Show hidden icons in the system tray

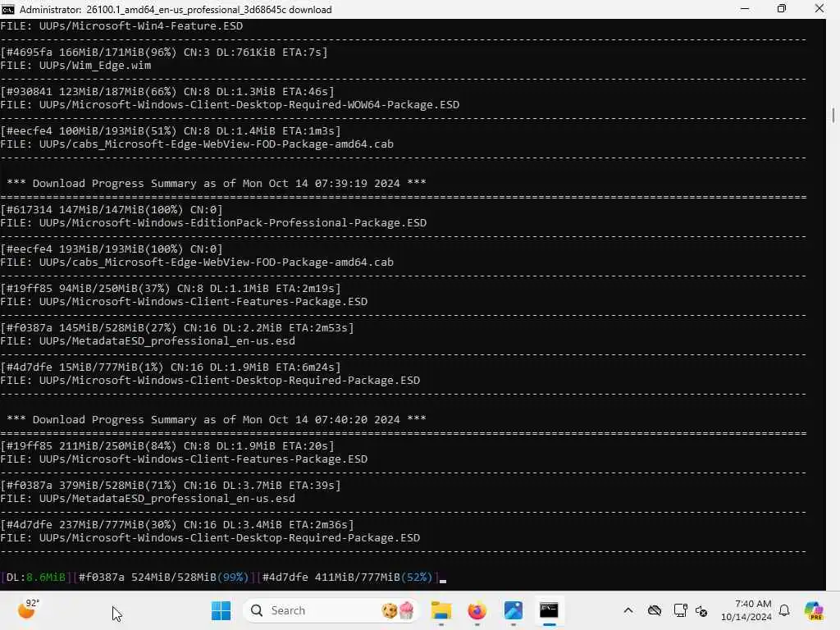pyautogui.click(x=628, y=610)
